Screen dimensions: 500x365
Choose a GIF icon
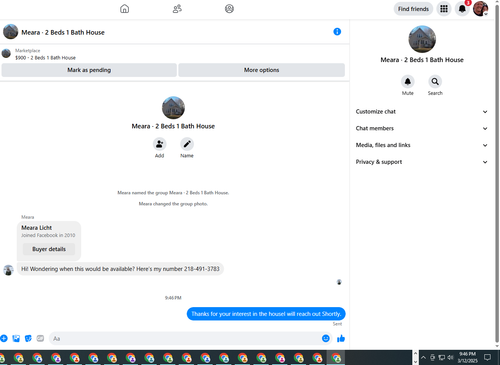point(40,339)
